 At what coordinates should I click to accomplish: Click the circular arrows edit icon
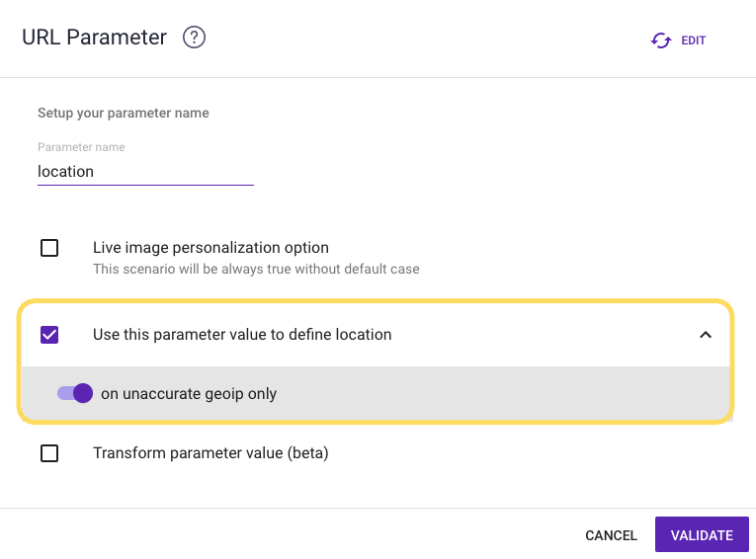click(x=660, y=40)
